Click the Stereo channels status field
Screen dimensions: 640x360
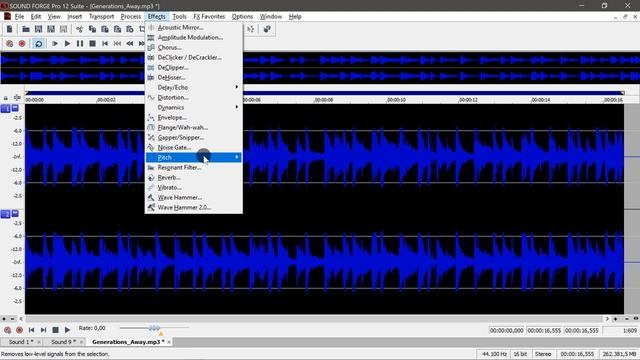click(x=543, y=354)
